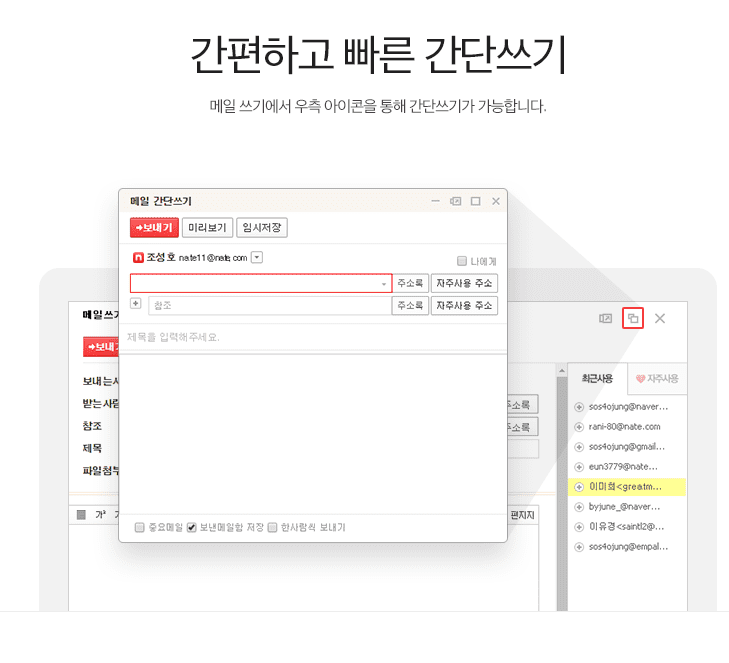Maximize the 메일 간단쓰기 popup
Image resolution: width=729 pixels, height=663 pixels.
(476, 201)
